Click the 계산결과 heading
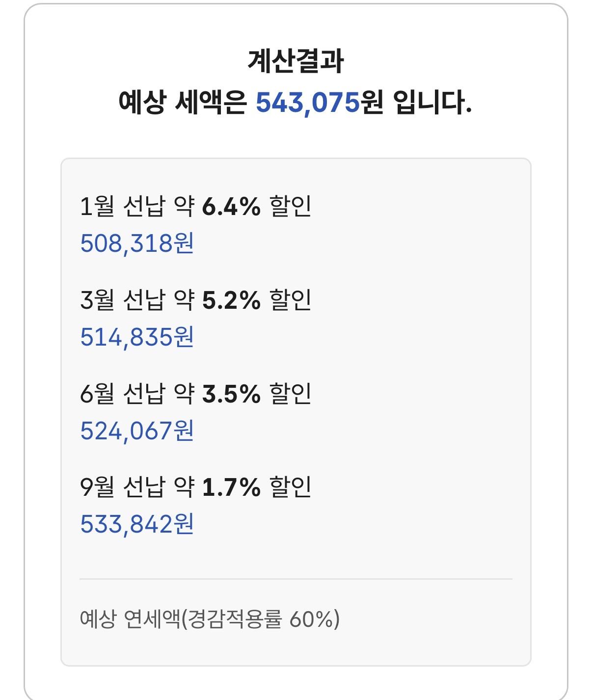592x700 pixels. click(x=295, y=61)
